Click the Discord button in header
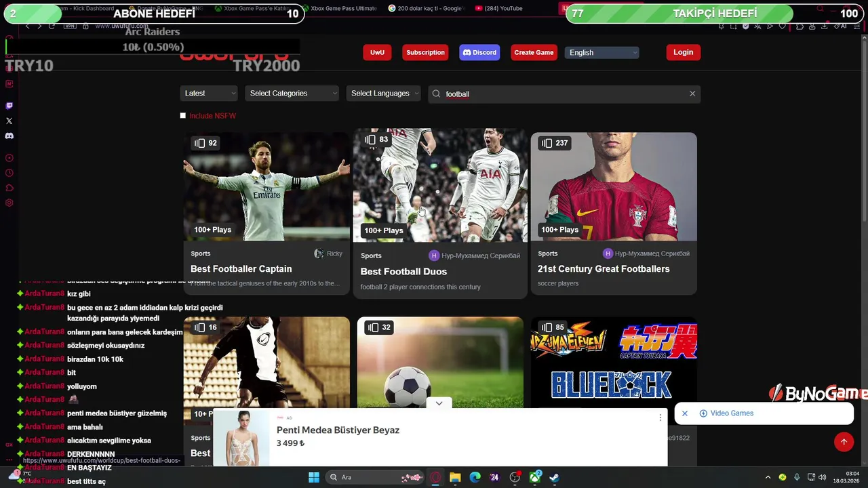Viewport: 868px width, 488px height. (x=479, y=52)
